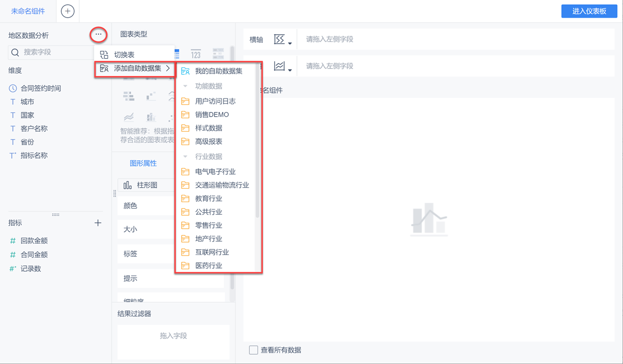This screenshot has width=623, height=364.
Task: Click the folder icon beside 用户访问日志
Action: click(185, 101)
